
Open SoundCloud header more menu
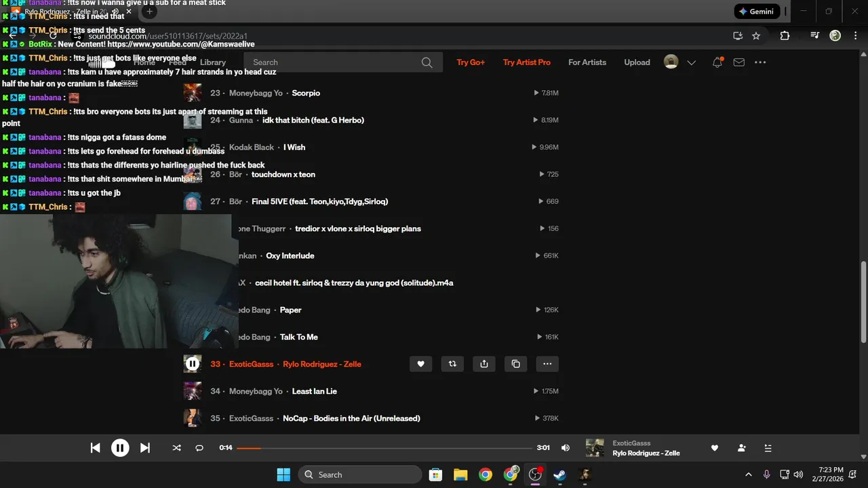[760, 62]
